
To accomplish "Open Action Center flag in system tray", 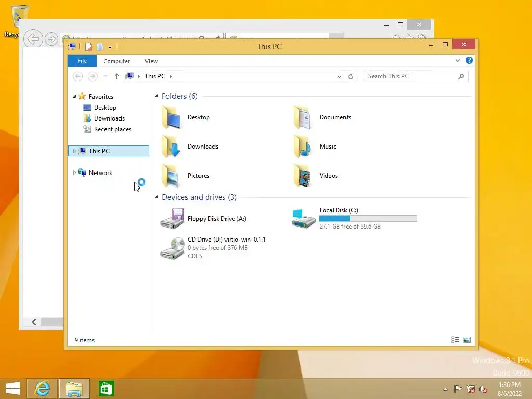I will (458, 389).
